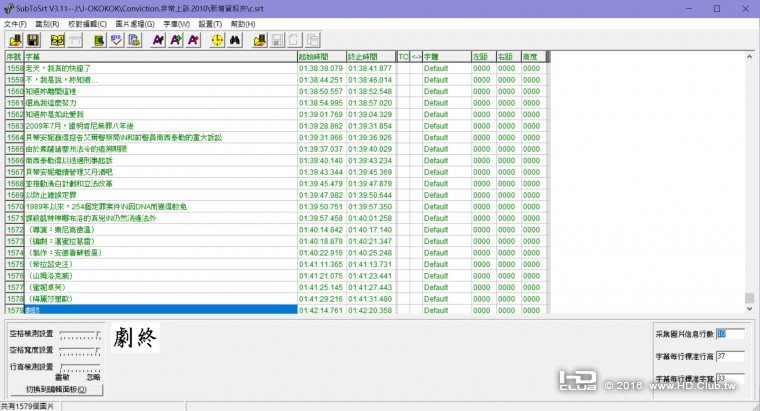Click the folder icon beside the greyed-out save icon
This screenshot has height=411, width=760.
click(260, 40)
